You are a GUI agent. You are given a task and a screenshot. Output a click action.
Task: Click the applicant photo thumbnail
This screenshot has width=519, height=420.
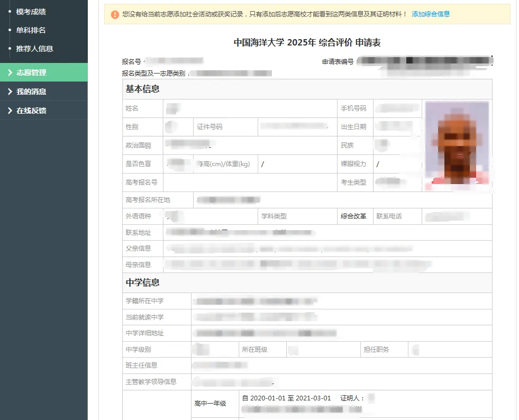tap(457, 145)
